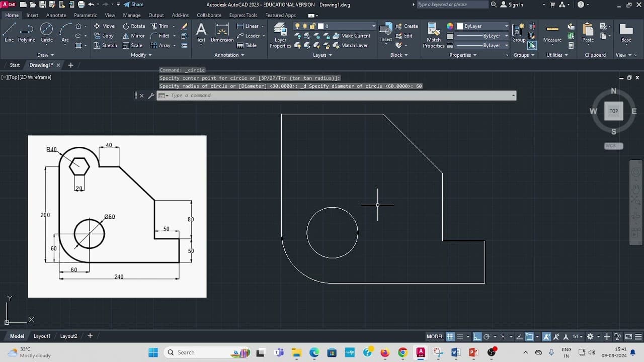Screen dimensions: 644x362
Task: Select the Line drawing tool
Action: point(9,32)
